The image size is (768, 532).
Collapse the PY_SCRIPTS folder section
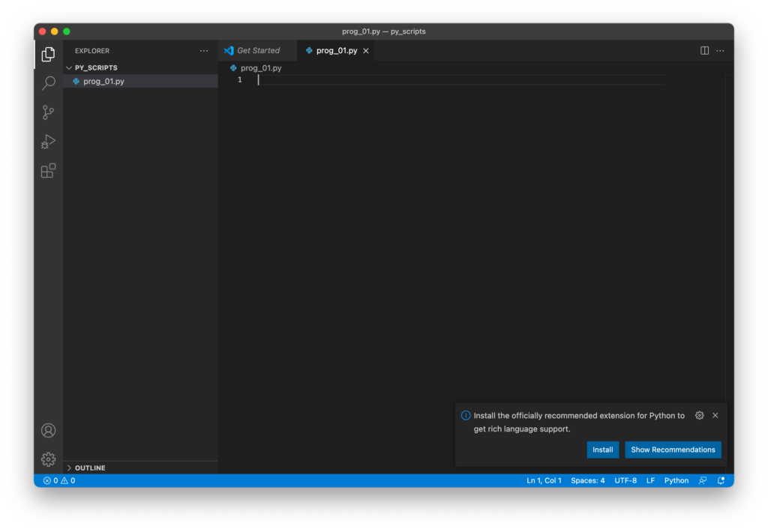click(x=96, y=67)
